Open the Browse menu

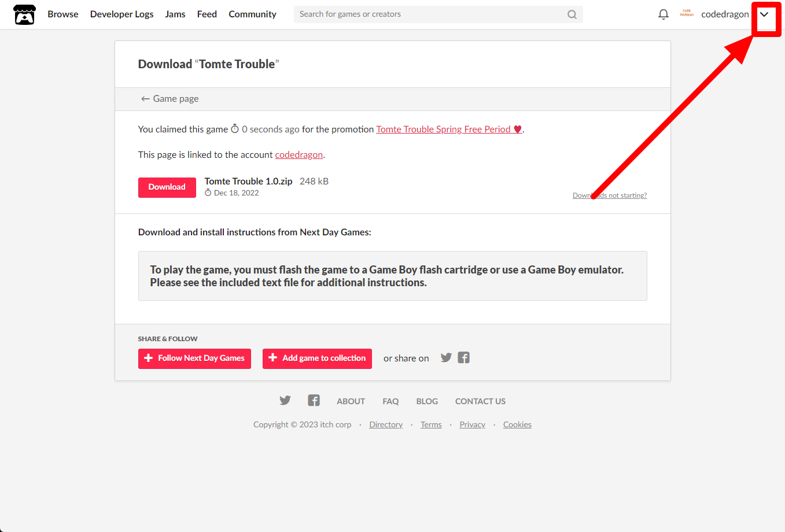63,14
